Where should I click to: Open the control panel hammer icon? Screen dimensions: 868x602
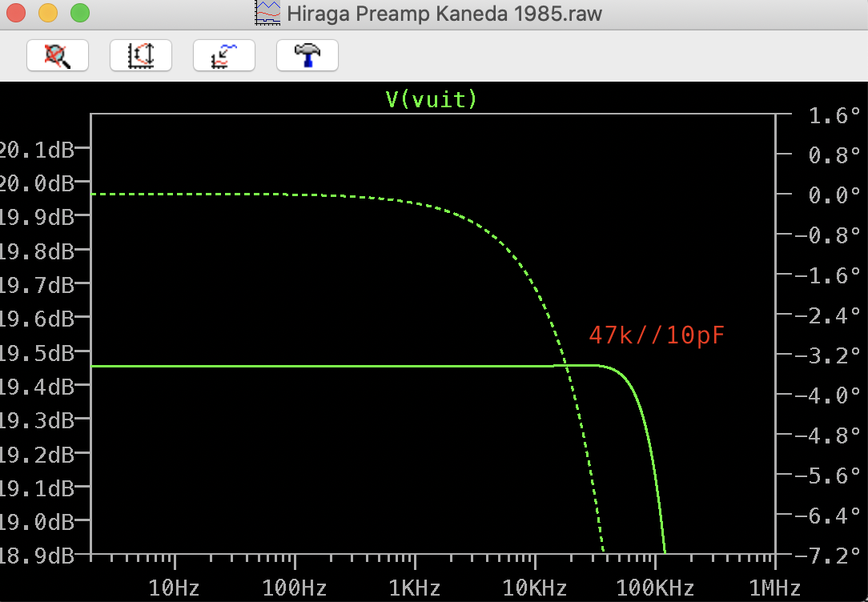point(307,55)
